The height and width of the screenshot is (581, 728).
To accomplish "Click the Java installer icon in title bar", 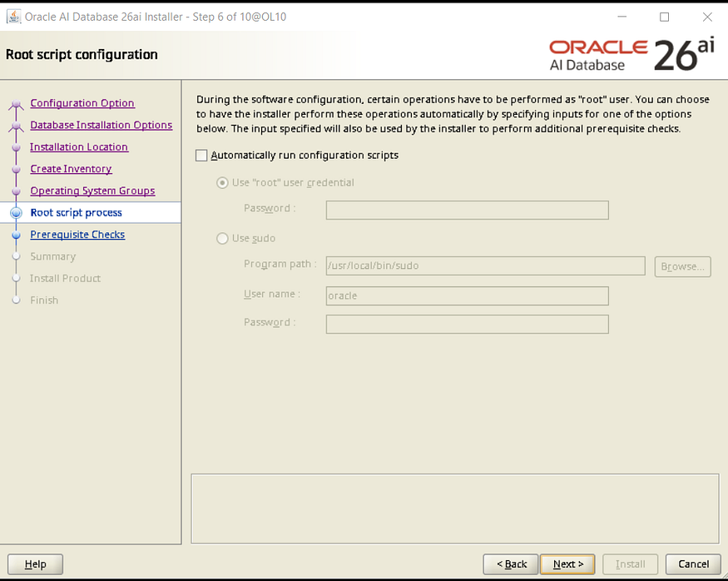I will [x=13, y=17].
